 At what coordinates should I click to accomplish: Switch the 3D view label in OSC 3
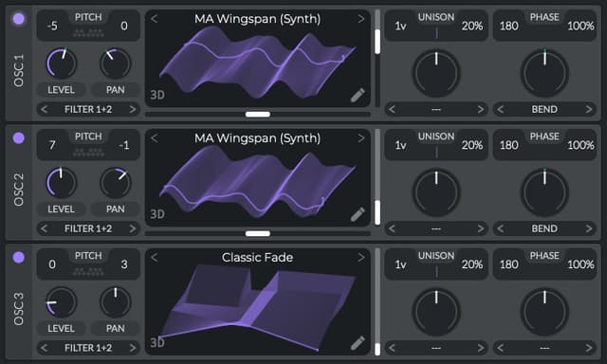tap(157, 342)
